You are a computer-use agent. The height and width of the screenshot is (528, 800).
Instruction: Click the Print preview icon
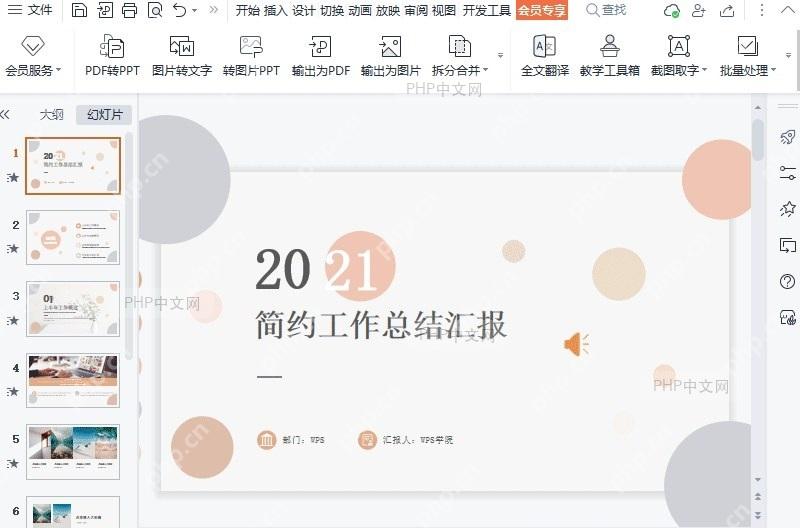[x=155, y=10]
